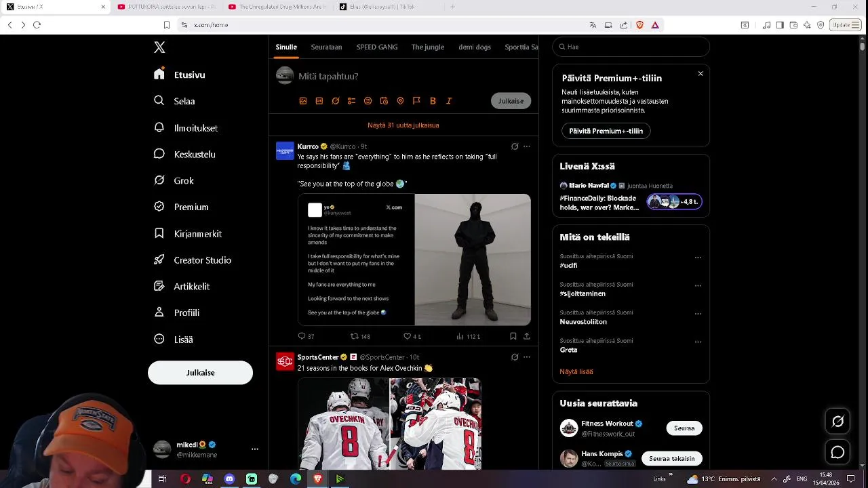Viewport: 868px width, 488px height.
Task: Open Mario Nawfal live FinanceDaily space
Action: point(631,196)
